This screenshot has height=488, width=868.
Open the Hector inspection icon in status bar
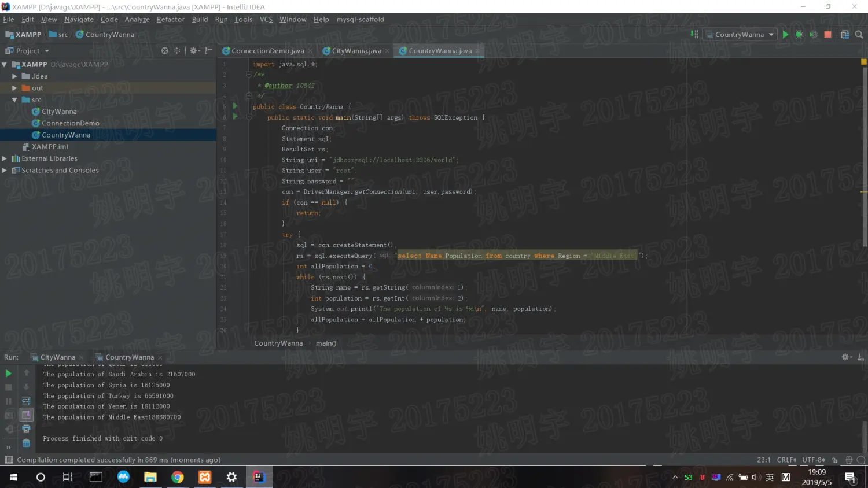(x=849, y=460)
